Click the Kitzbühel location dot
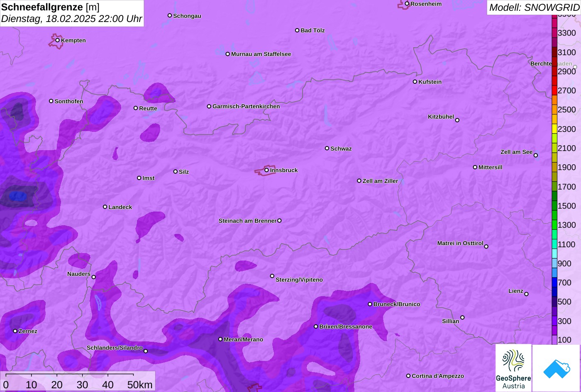Image resolution: width=581 pixels, height=392 pixels. click(x=457, y=120)
